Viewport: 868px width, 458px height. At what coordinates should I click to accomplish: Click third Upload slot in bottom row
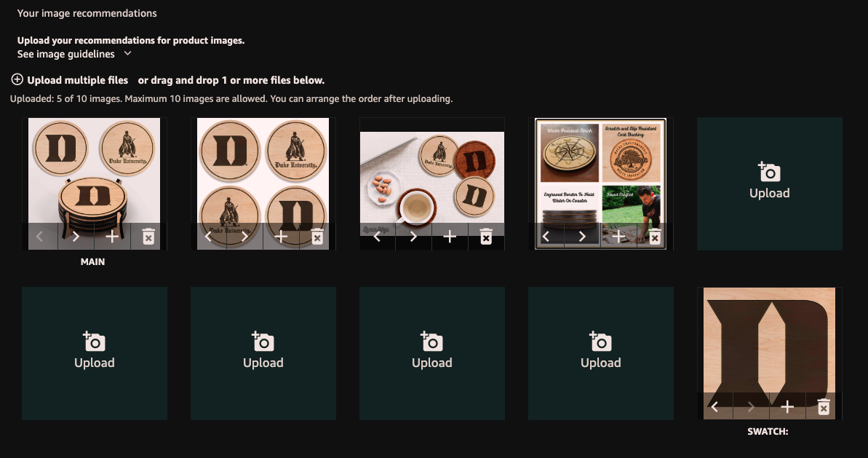click(431, 353)
